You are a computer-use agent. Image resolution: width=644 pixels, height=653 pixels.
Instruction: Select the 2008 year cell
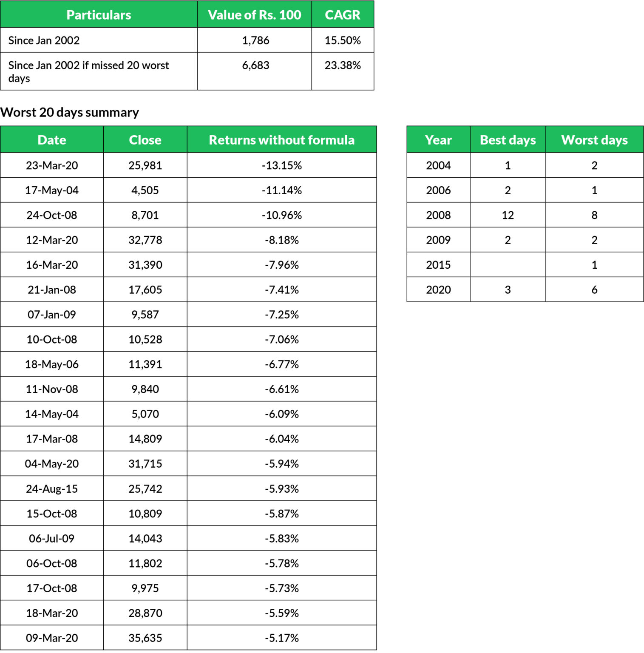438,215
